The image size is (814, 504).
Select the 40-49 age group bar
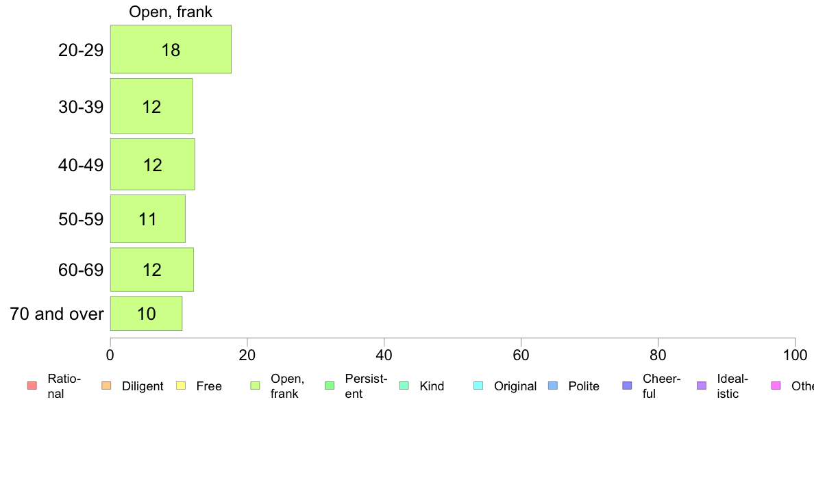(x=153, y=164)
